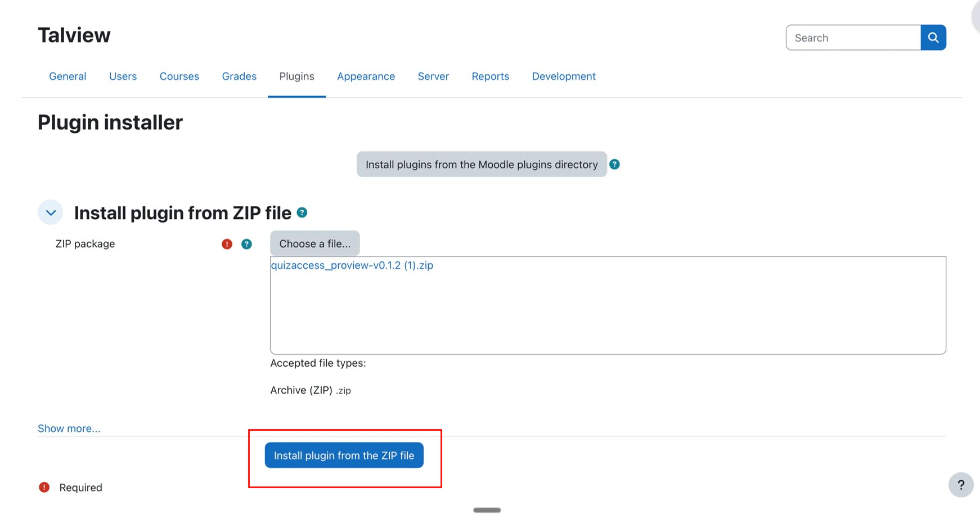Click the red Required legend icon

click(x=44, y=487)
